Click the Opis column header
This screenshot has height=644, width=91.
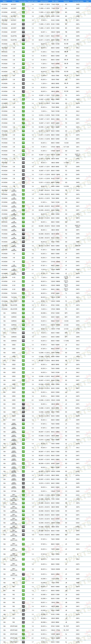pos(87,1)
